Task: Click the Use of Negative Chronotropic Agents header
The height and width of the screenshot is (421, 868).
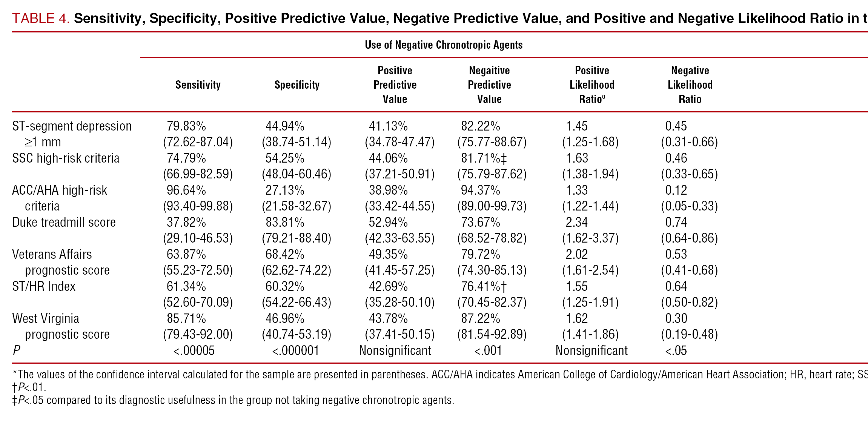Action: [443, 45]
